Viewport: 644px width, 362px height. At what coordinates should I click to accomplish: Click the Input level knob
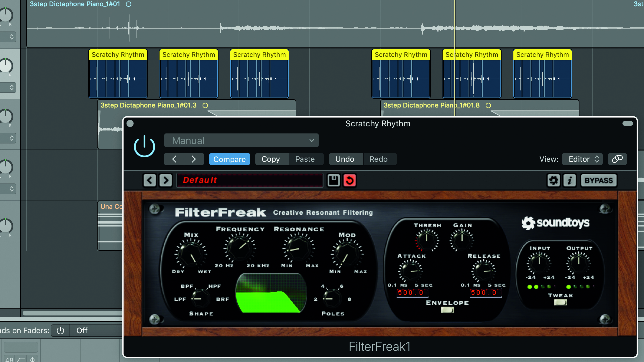point(539,263)
